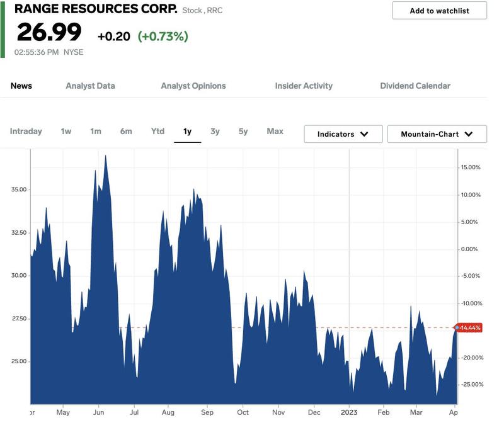Screen dimensions: 504x430
Task: Click the 35.00 price axis label
Action: click(19, 189)
